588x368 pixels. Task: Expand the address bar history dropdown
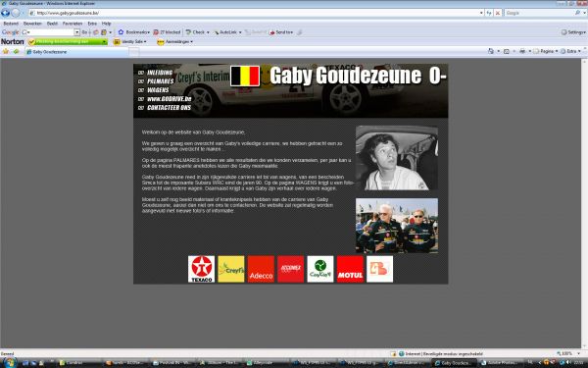(x=481, y=13)
